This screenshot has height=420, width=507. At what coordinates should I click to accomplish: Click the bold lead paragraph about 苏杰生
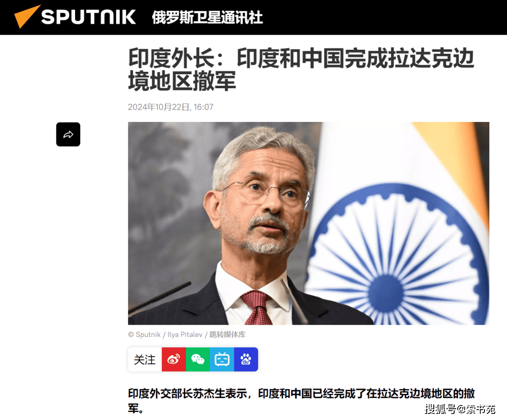(x=301, y=401)
